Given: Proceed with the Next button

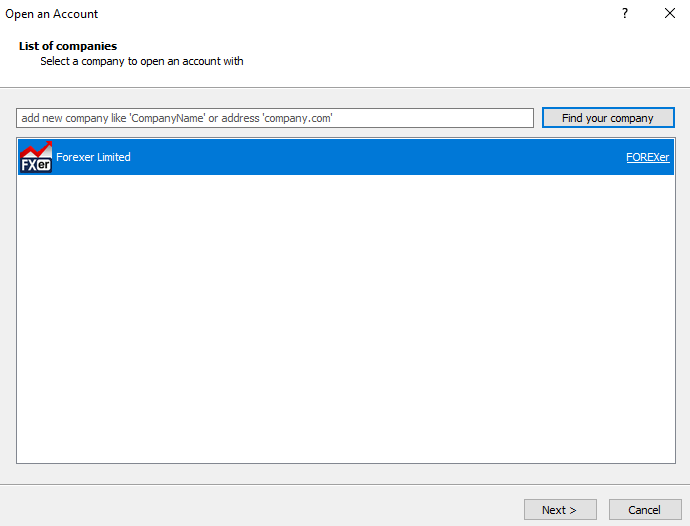Looking at the screenshot, I should (x=559, y=510).
